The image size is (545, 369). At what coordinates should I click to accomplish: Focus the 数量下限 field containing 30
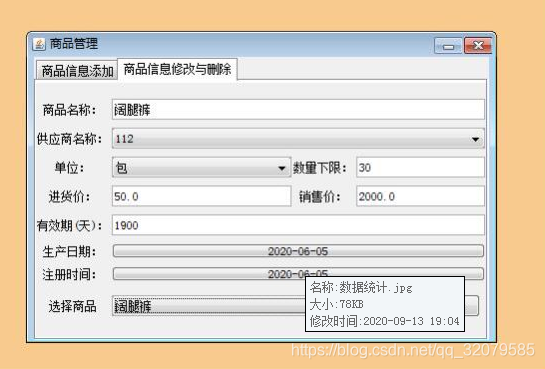420,167
